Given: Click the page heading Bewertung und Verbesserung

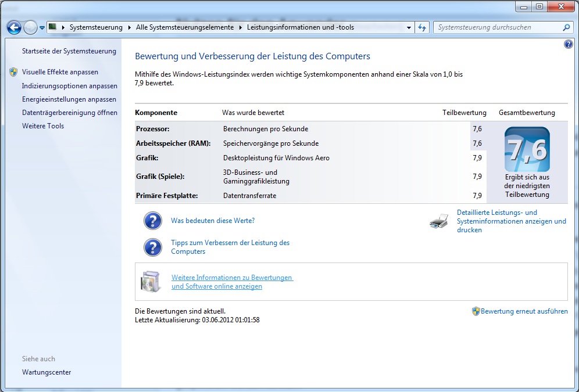Looking at the screenshot, I should coord(252,56).
